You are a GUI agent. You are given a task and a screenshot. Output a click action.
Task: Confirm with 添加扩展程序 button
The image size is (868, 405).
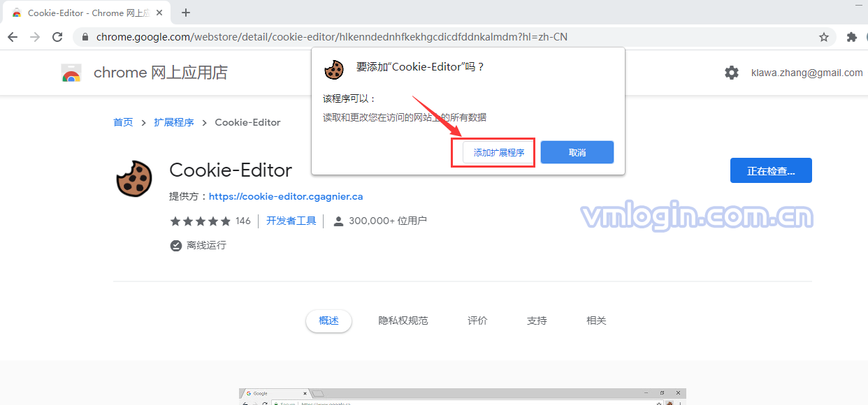click(499, 152)
